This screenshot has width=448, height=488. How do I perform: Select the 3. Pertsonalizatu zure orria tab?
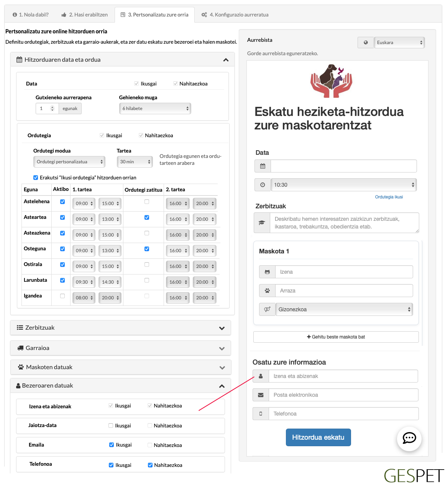click(x=154, y=15)
